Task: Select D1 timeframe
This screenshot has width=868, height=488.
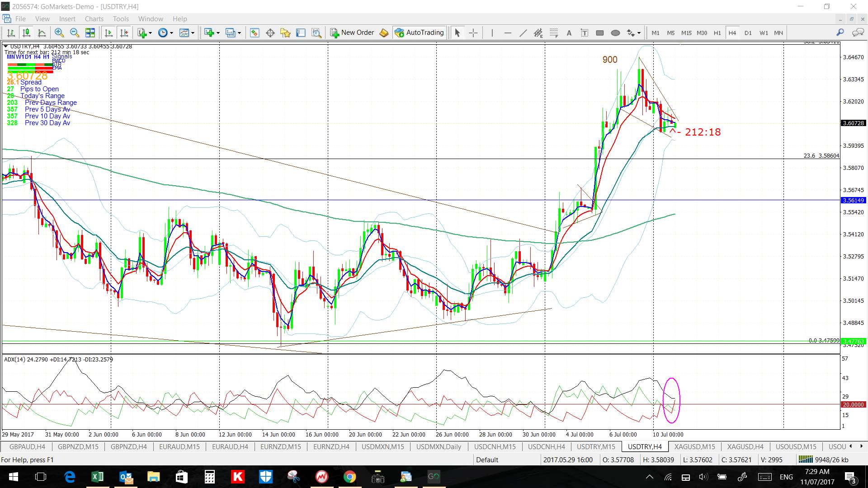Action: pyautogui.click(x=748, y=33)
